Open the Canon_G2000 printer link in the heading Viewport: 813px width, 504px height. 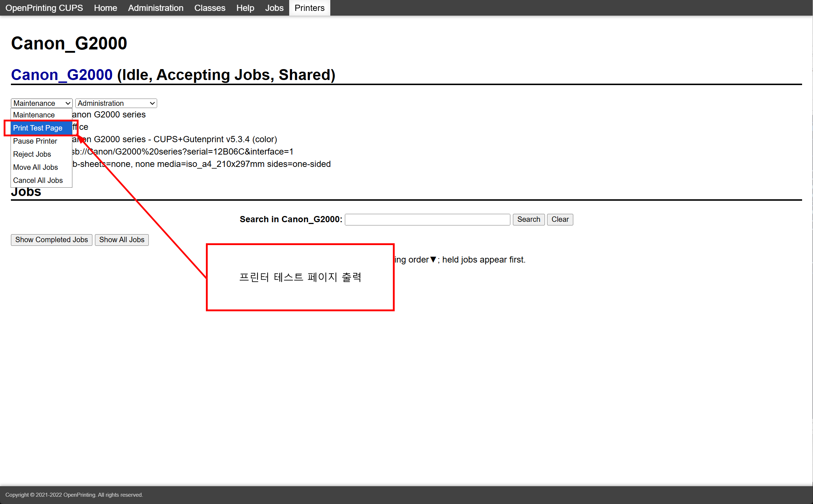[x=62, y=75]
